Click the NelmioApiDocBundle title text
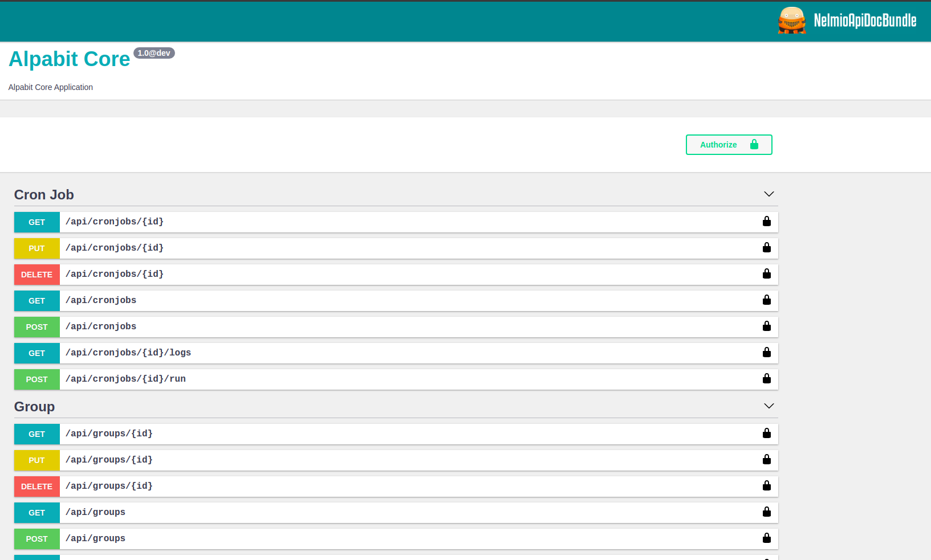This screenshot has height=560, width=931. click(x=865, y=21)
